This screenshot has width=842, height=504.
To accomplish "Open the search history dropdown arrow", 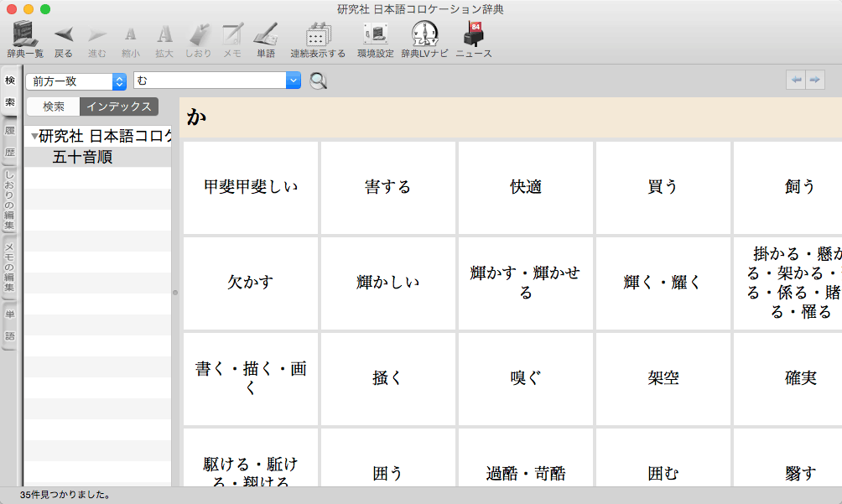I will 293,81.
